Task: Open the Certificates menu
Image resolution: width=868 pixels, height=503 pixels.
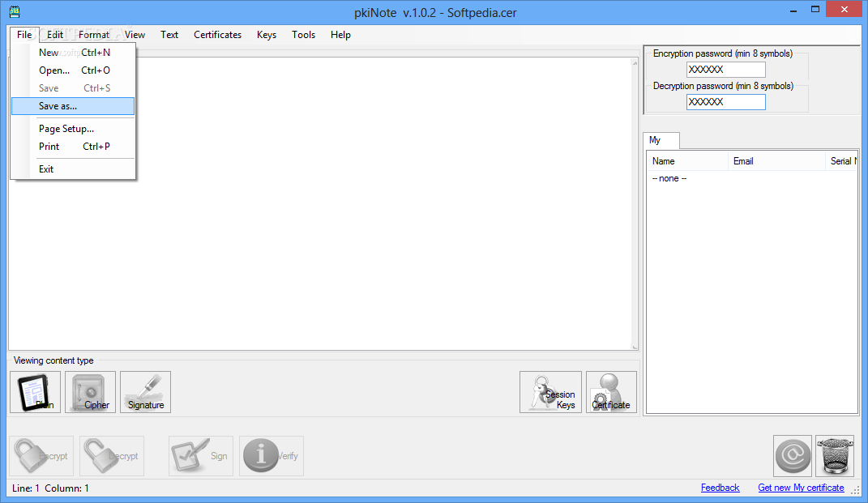Action: pyautogui.click(x=217, y=34)
